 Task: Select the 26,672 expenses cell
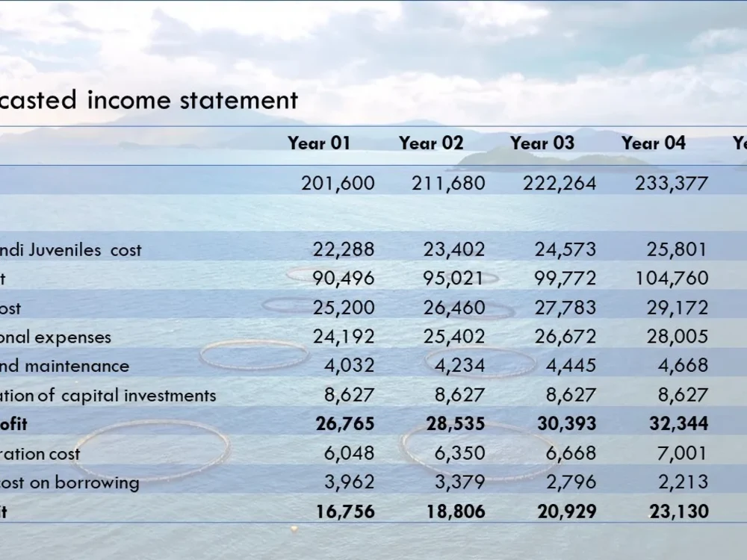tap(565, 337)
